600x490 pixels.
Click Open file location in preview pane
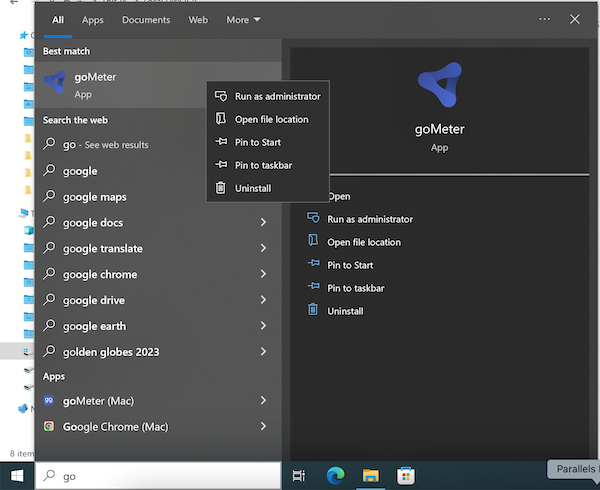pos(364,242)
